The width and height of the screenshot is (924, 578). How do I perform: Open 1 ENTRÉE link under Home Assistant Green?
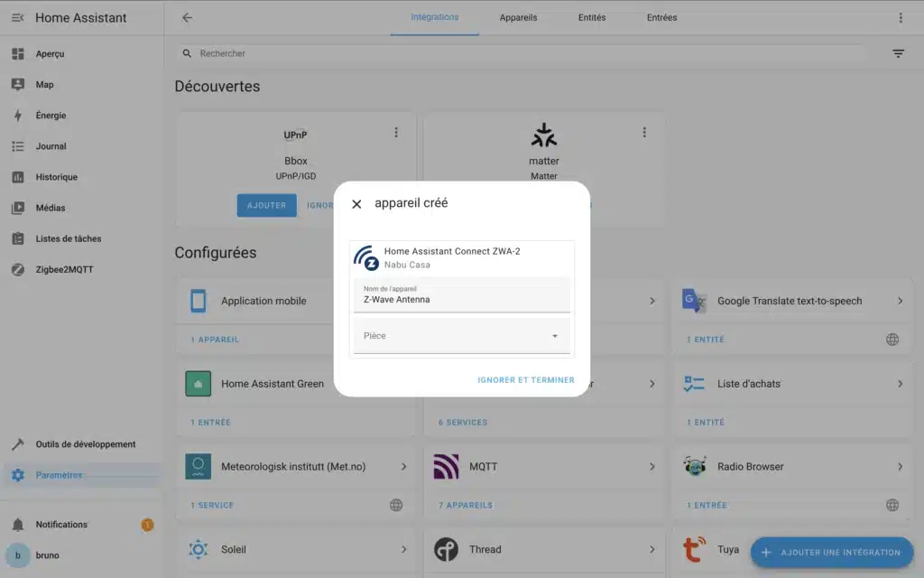point(210,423)
